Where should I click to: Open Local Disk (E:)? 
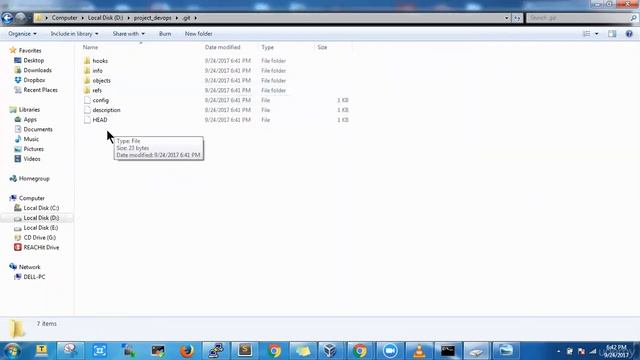pyautogui.click(x=40, y=228)
